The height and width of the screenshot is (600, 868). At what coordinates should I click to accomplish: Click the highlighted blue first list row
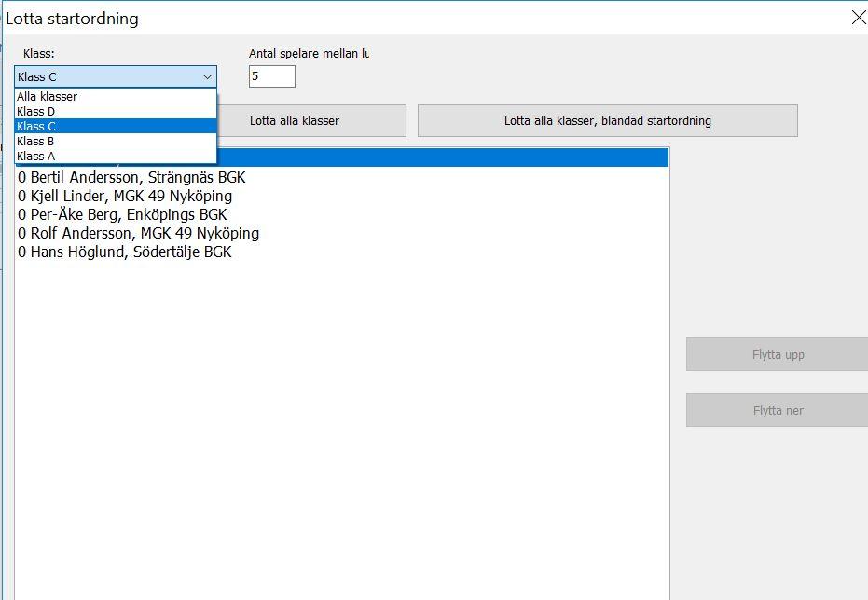coord(443,157)
